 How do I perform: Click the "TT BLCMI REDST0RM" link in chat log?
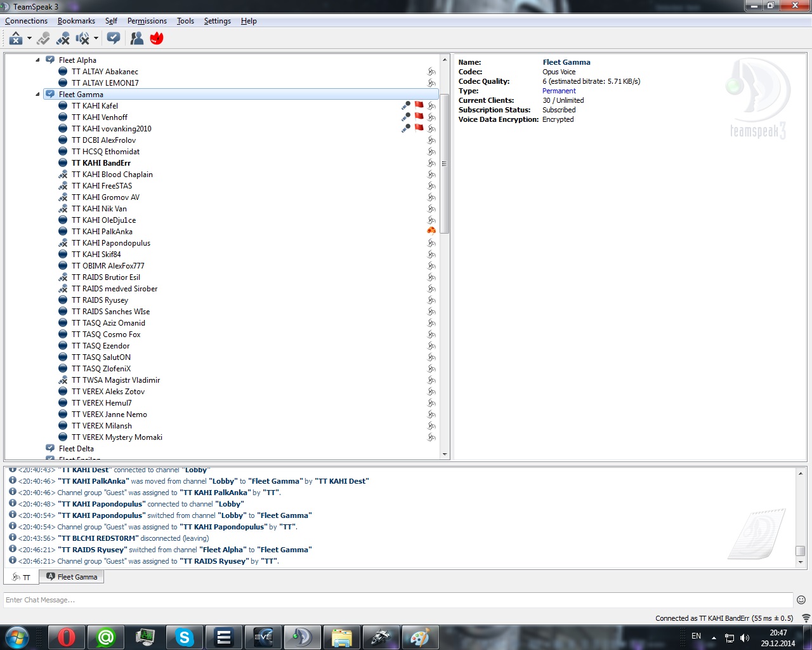click(x=98, y=538)
